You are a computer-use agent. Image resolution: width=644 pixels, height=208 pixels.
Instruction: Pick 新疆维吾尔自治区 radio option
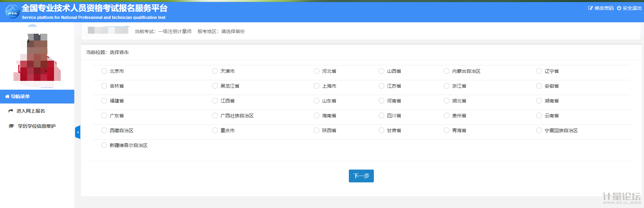(104, 145)
